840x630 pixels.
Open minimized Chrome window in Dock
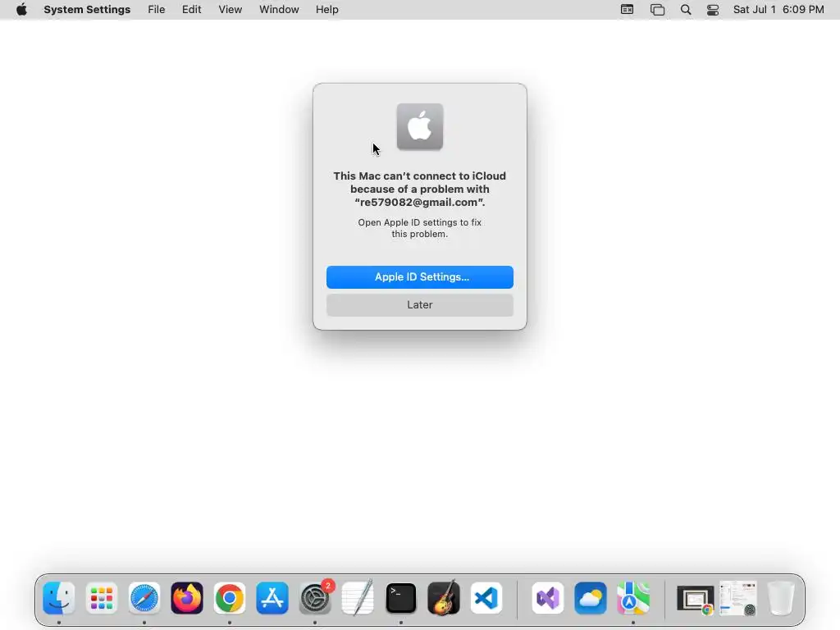(x=694, y=599)
